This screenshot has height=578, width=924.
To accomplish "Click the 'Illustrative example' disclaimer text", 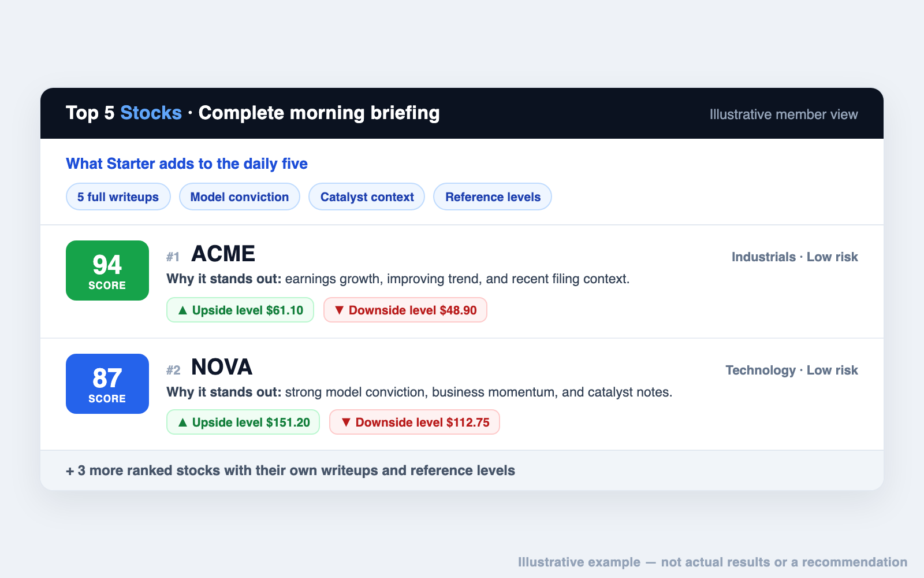I will [713, 562].
